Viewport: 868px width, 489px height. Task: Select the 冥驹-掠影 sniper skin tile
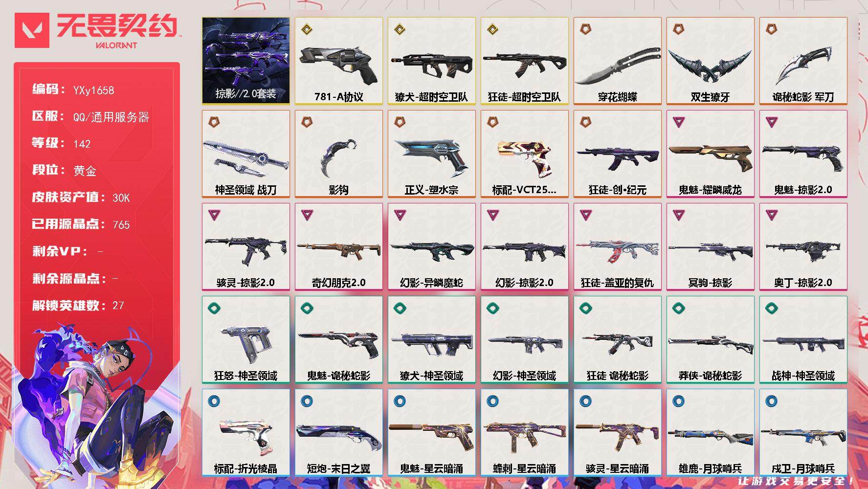click(711, 247)
